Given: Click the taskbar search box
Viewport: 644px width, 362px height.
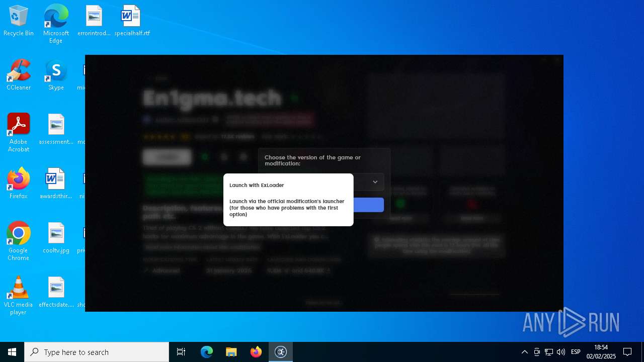Looking at the screenshot, I should (x=97, y=352).
